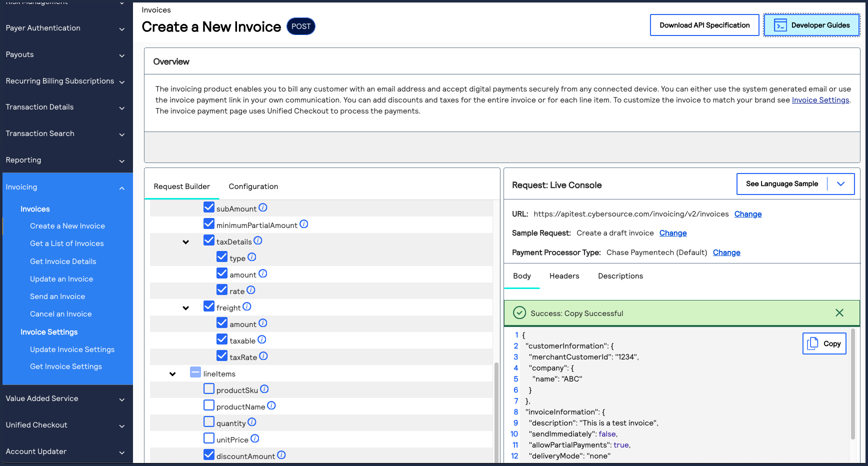Select Send an Invoice in the sidebar
This screenshot has width=868, height=466.
[57, 296]
